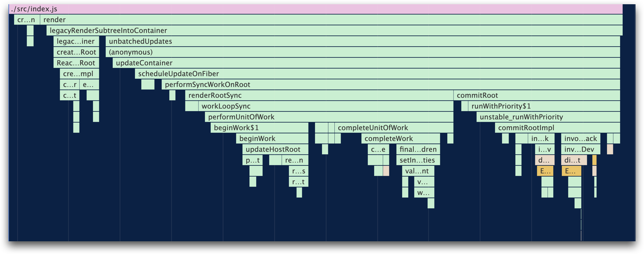Select the completeWork bar
The image size is (644, 254).
click(400, 139)
